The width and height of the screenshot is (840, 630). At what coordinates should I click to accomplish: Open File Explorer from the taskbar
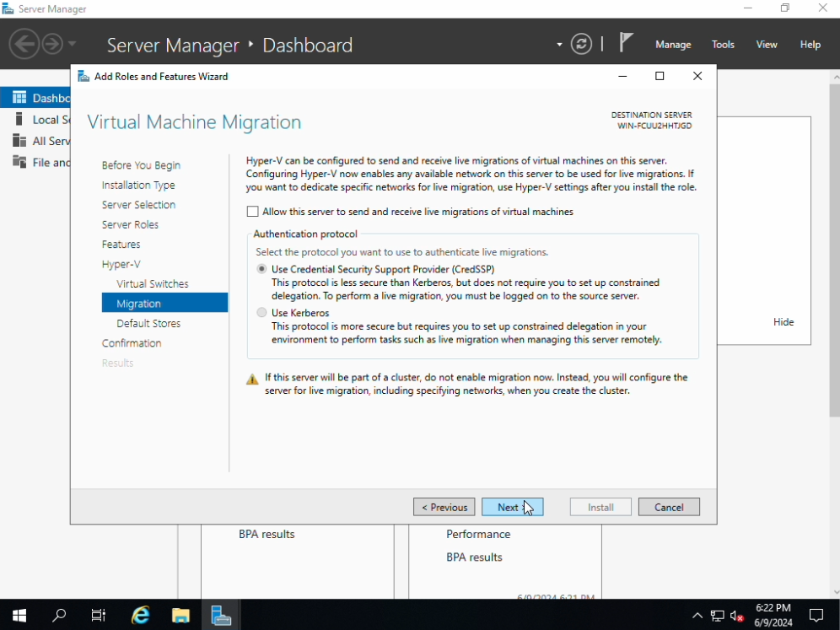coord(180,615)
